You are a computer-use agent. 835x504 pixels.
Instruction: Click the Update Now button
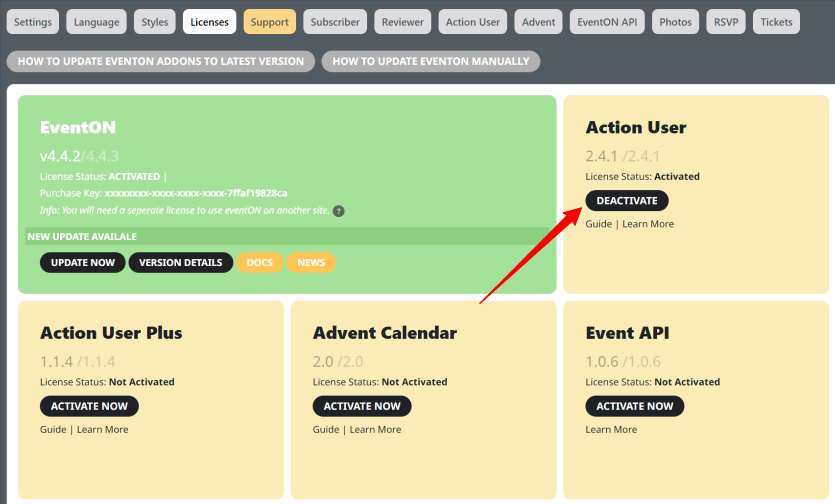click(x=83, y=263)
